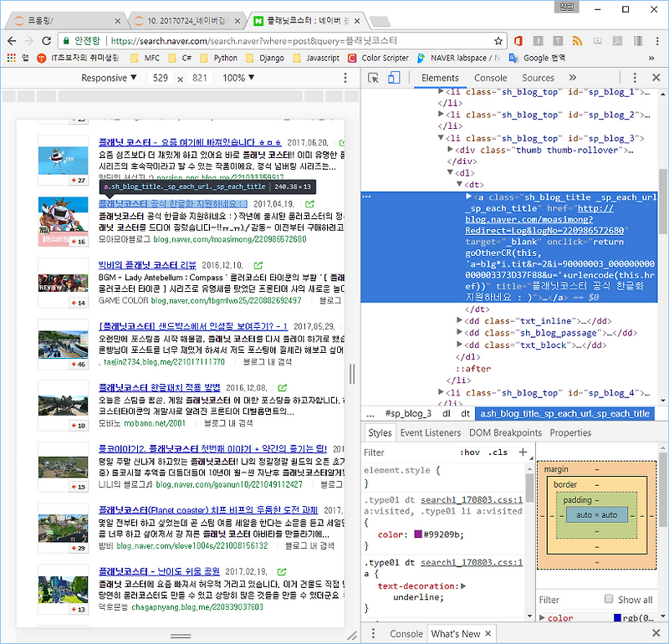669x644 pixels.
Task: Close the DevTools panel
Action: point(656,78)
